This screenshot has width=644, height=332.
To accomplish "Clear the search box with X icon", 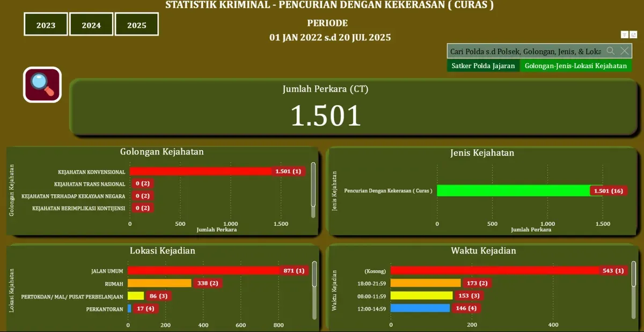I will click(625, 51).
